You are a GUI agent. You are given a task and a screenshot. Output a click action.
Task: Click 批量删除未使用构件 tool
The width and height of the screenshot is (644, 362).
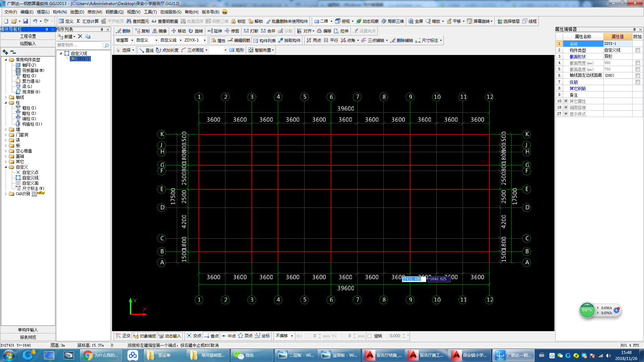287,21
